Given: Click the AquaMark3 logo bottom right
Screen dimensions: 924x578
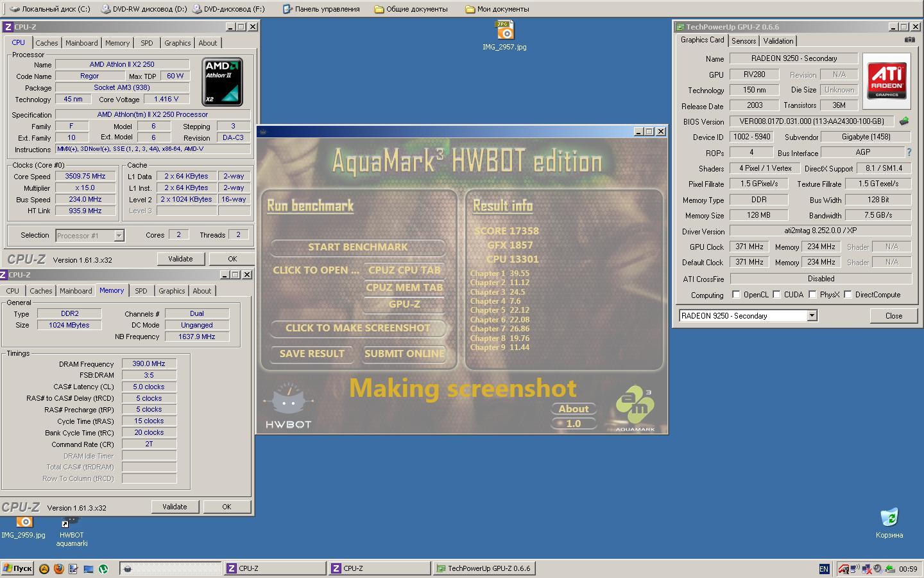Looking at the screenshot, I should click(x=635, y=408).
